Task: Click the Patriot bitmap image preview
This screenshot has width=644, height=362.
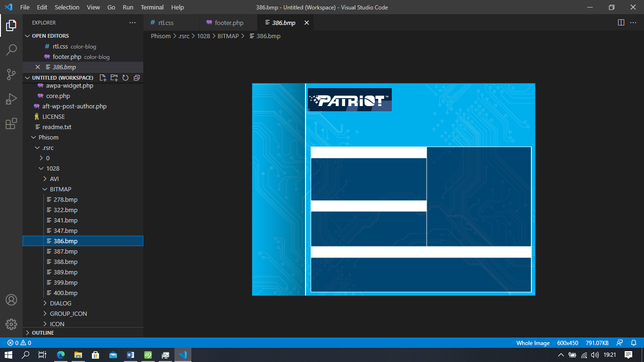Action: (x=394, y=189)
